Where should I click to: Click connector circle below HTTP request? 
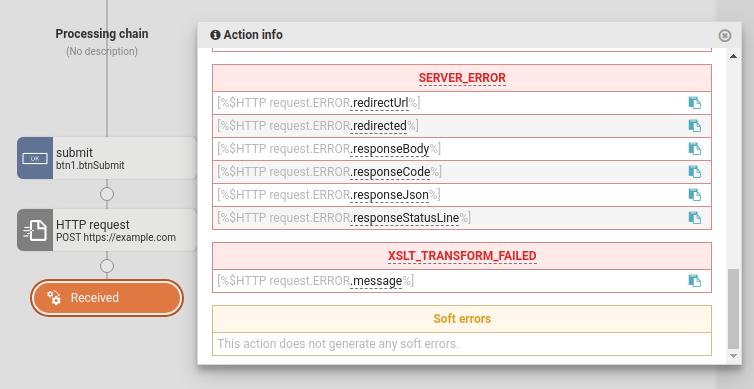click(x=107, y=266)
